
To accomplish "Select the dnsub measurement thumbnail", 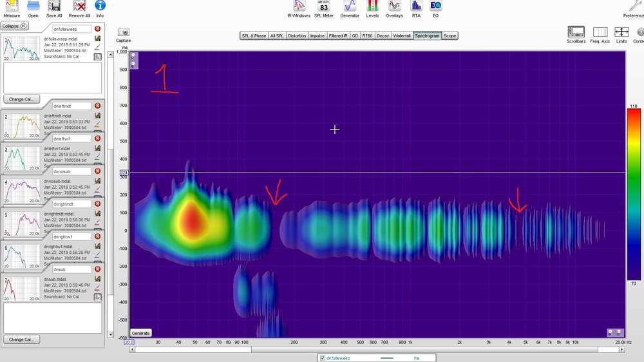I will [x=22, y=289].
